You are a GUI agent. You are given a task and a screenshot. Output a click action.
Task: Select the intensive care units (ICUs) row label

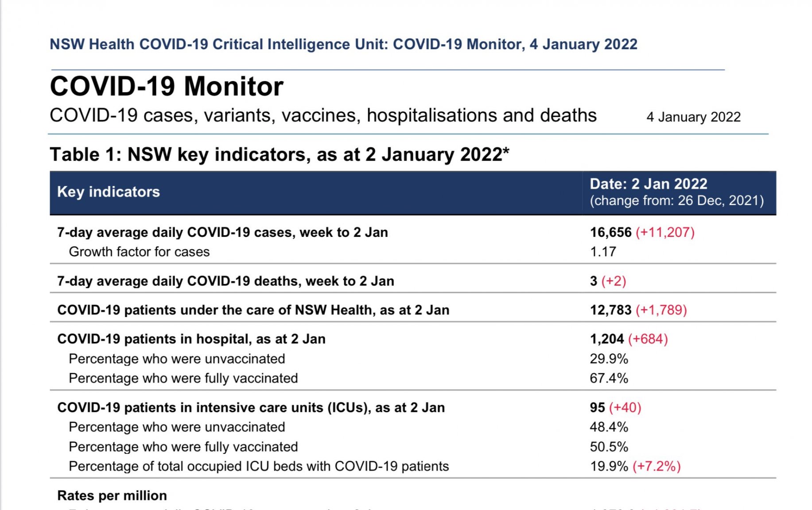pos(251,408)
